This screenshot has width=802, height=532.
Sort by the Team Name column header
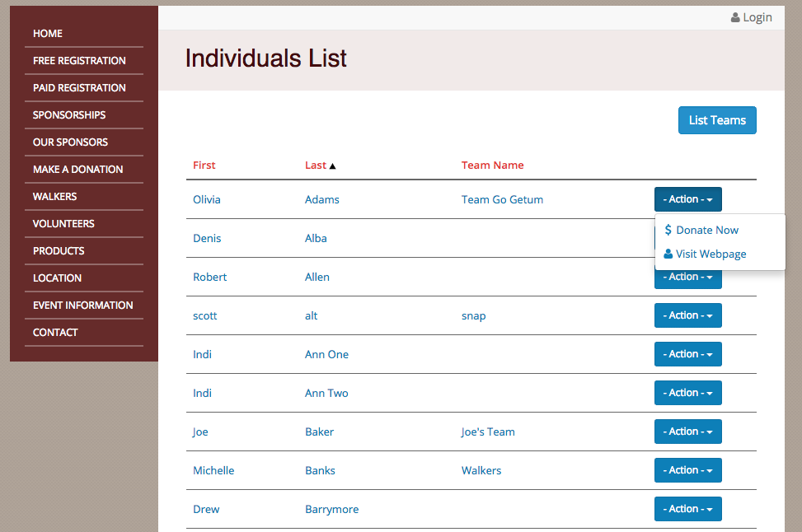pos(493,165)
